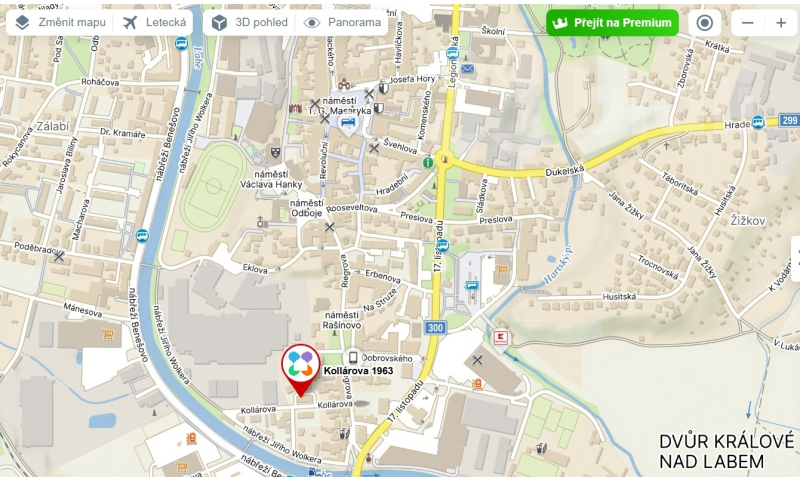800x480 pixels.
Task: Expand the side panel handle at right edge
Action: 796,259
